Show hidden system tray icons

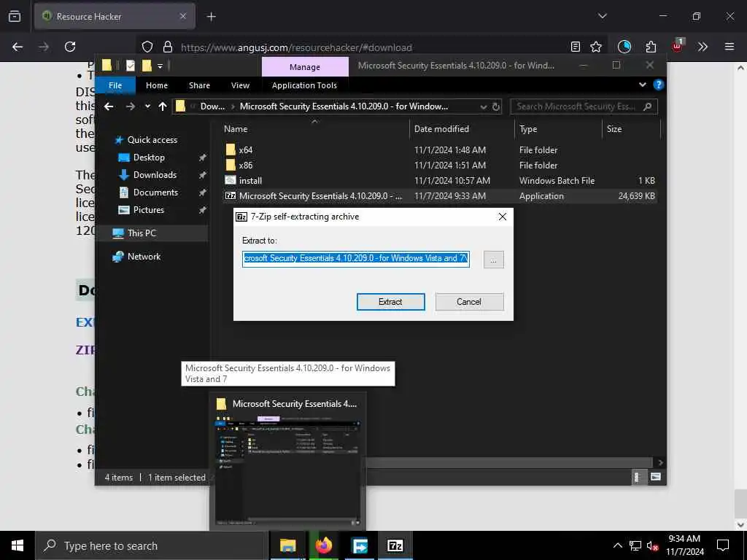coord(617,545)
